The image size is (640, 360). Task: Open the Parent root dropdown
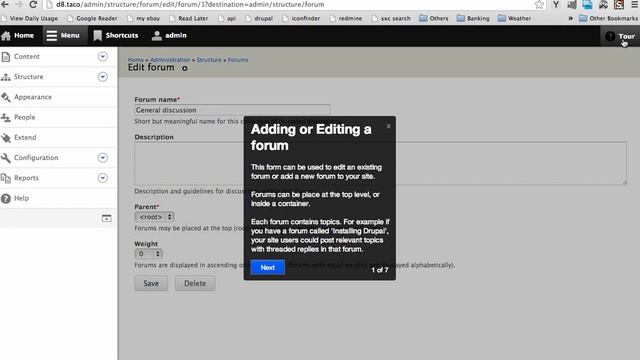pos(155,217)
